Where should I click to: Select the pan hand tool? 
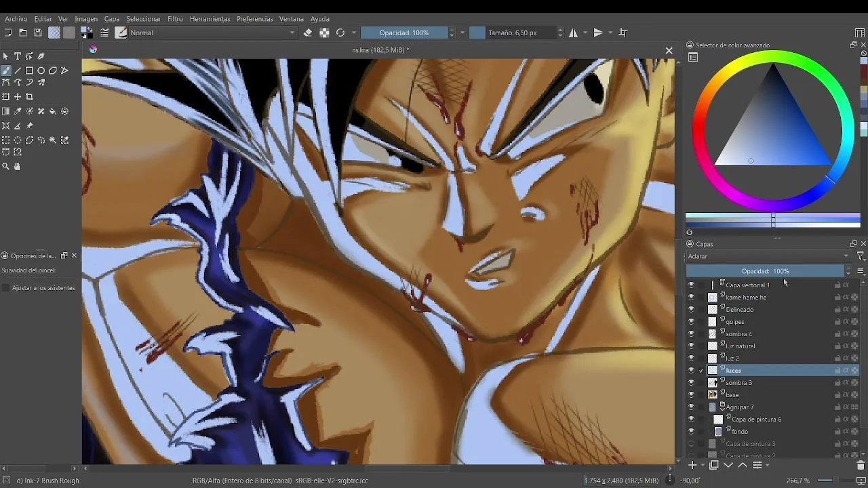(18, 166)
